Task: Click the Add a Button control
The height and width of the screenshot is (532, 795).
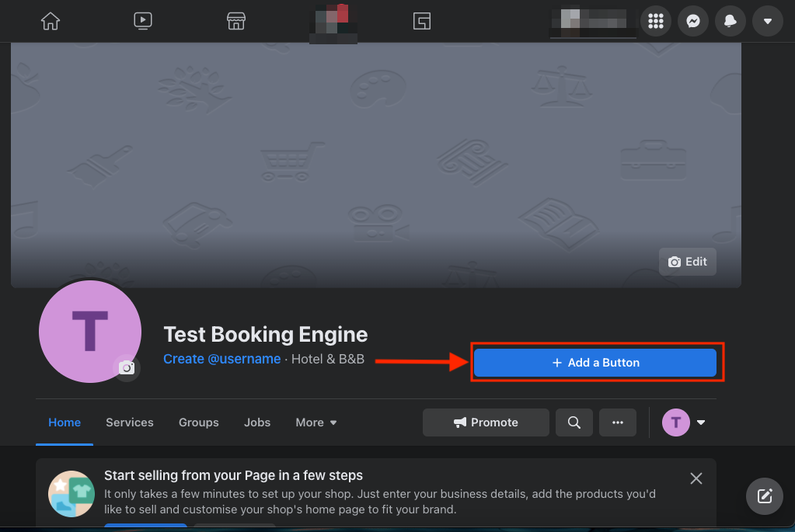Action: (595, 362)
